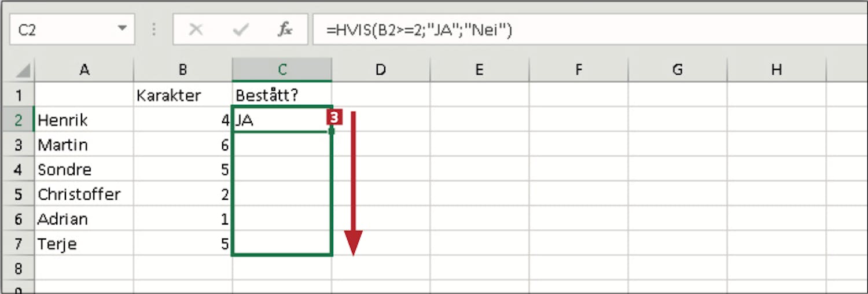Cancel the formula entry with X icon
The image size is (868, 294).
pos(196,30)
